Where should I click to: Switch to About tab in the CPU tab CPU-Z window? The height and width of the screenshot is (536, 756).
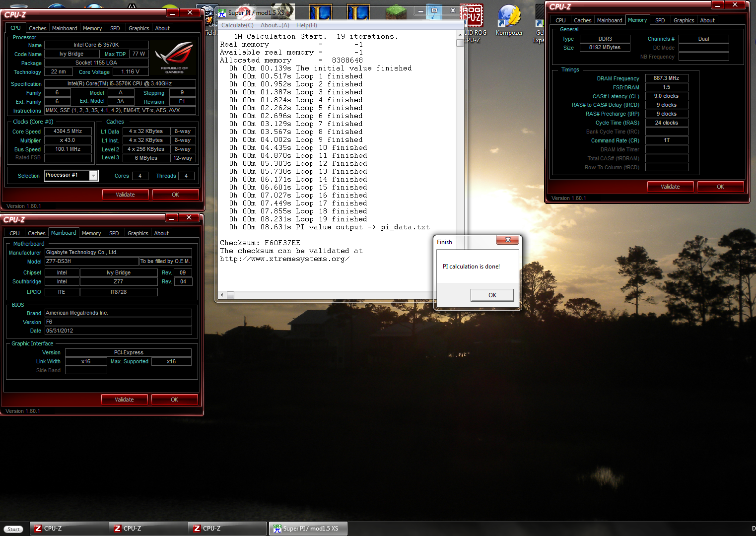[162, 28]
